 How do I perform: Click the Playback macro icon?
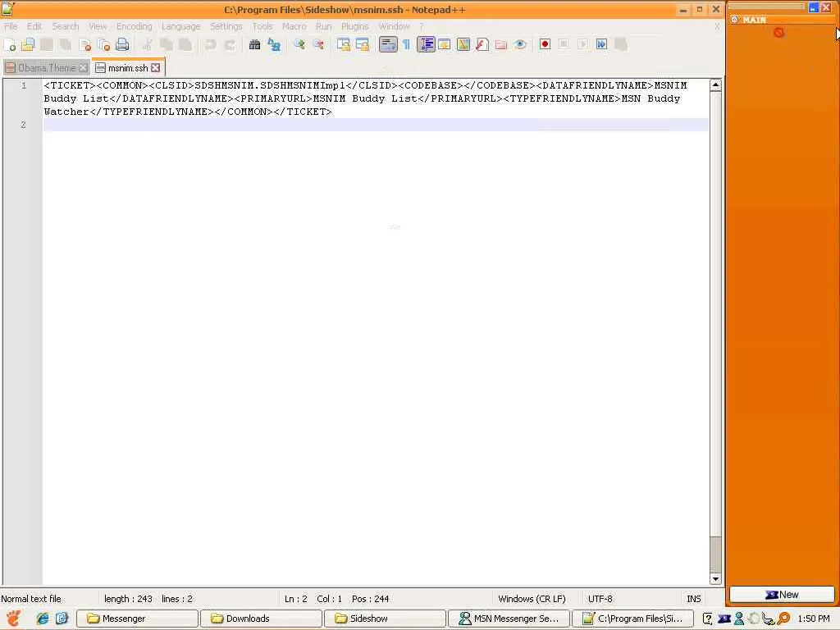point(583,44)
